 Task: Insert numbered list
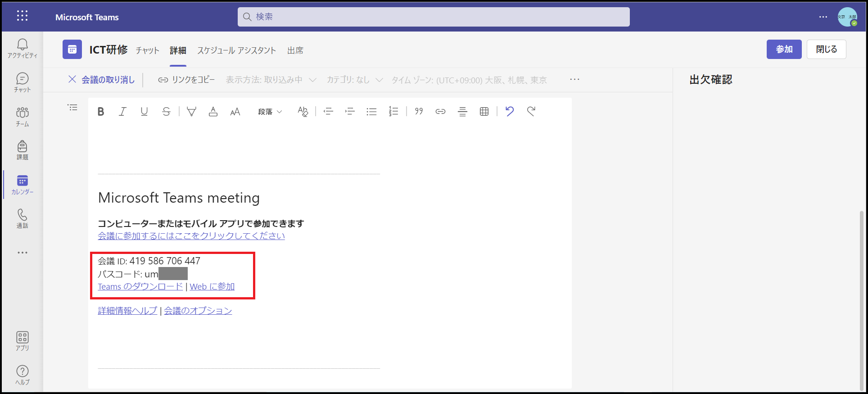[x=393, y=112]
